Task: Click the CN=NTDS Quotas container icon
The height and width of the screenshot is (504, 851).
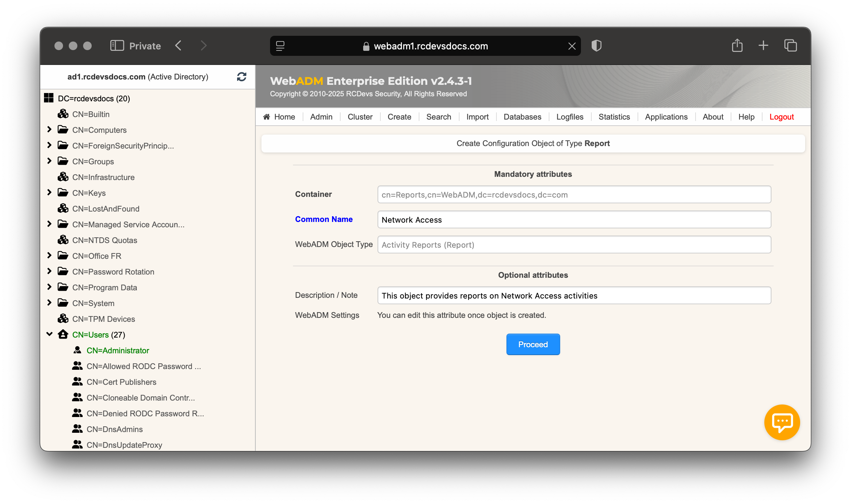Action: point(63,240)
